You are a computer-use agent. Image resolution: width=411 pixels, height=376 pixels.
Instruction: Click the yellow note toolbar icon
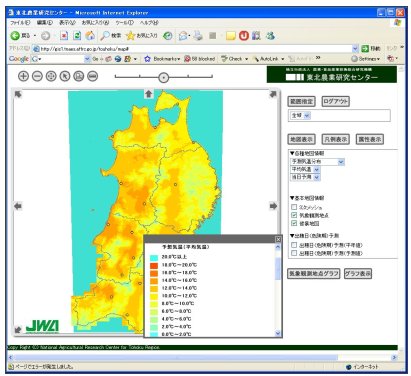[231, 36]
